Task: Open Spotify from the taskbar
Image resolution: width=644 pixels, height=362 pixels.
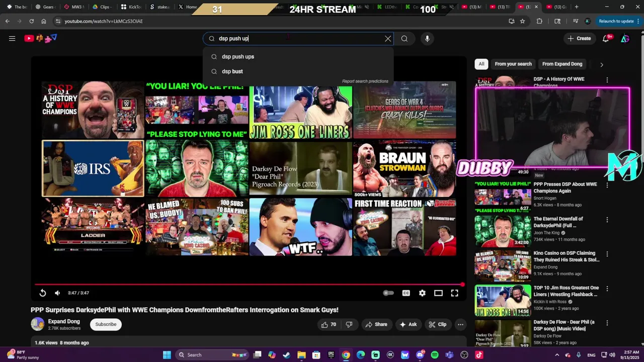Action: tap(435, 355)
